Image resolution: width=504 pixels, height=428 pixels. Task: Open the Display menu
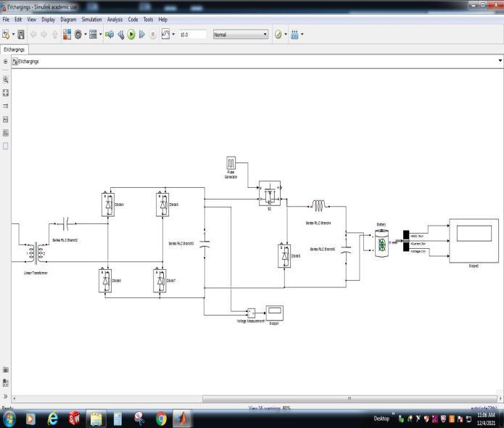pyautogui.click(x=48, y=20)
